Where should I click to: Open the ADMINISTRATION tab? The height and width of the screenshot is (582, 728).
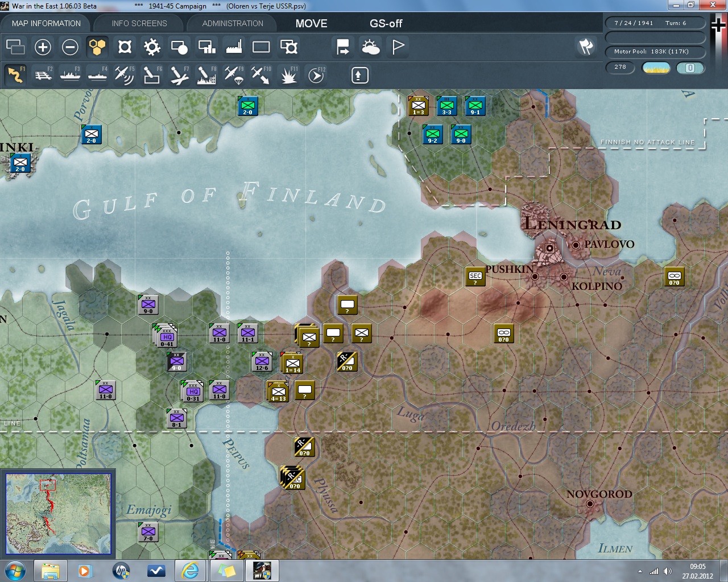click(x=233, y=23)
